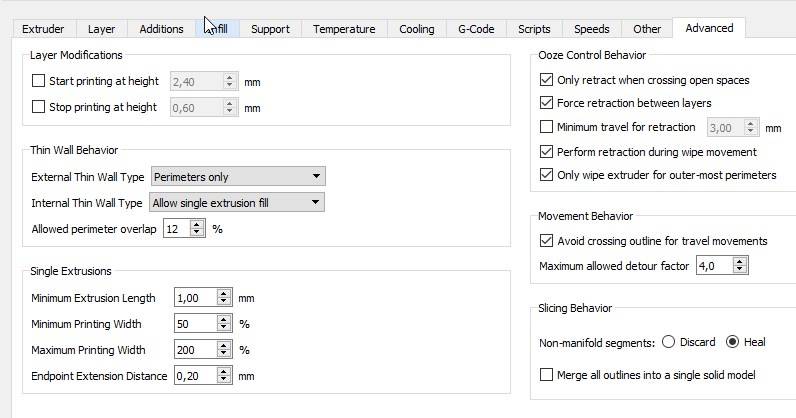Open the Support tab
Screen dimensions: 796x418
tap(270, 29)
